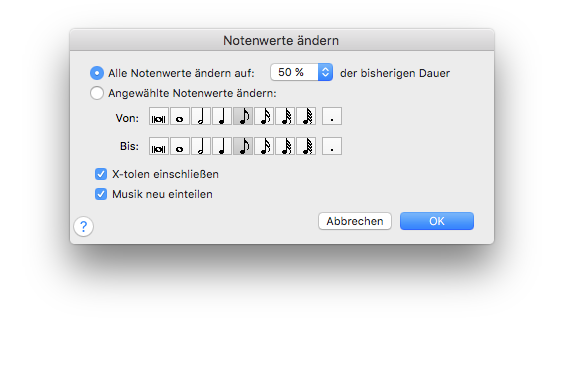Select 64th note in Von row
The width and height of the screenshot is (584, 382).
(x=306, y=116)
